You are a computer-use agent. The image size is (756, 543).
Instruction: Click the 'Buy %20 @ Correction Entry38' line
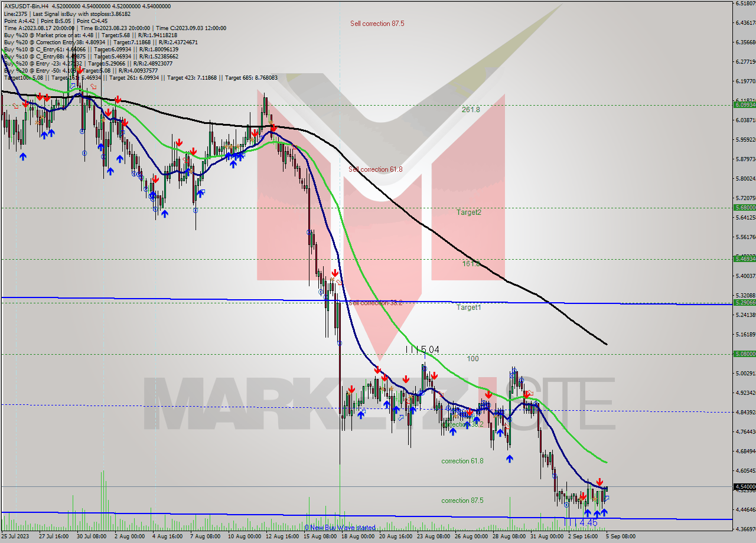click(x=100, y=42)
